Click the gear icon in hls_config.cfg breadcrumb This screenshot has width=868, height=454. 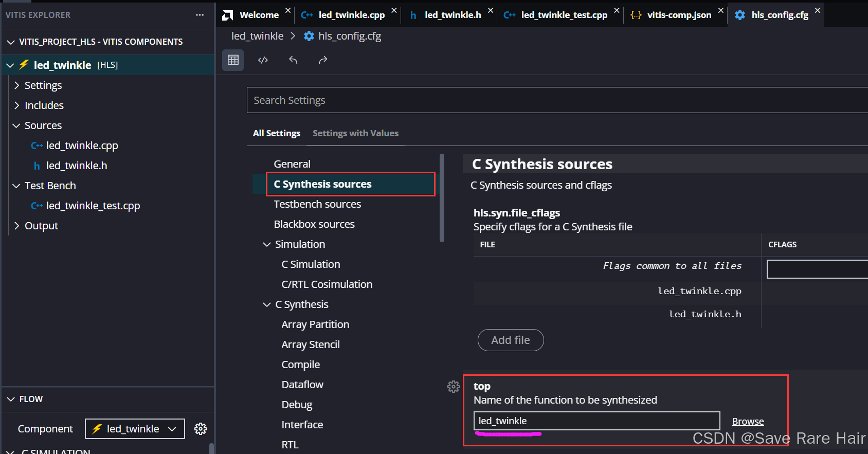[x=309, y=36]
